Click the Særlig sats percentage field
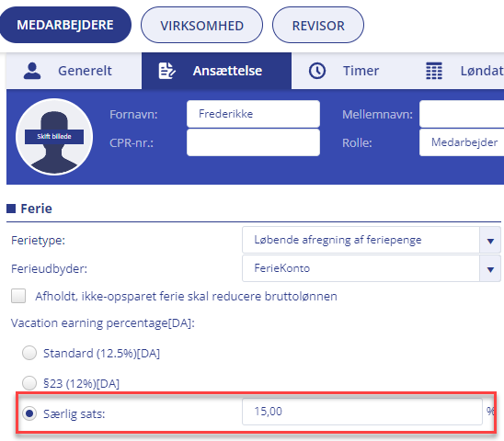 coord(362,412)
